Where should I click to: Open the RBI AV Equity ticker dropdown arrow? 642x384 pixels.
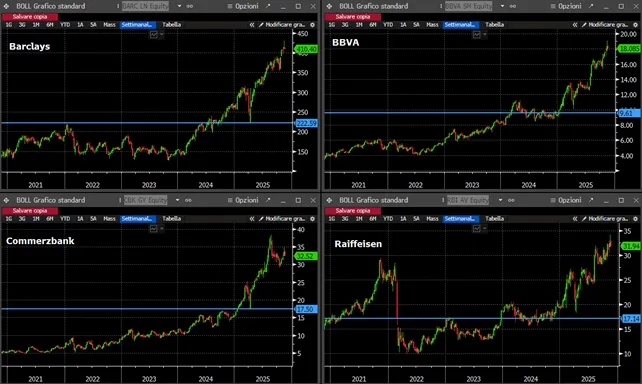click(x=500, y=200)
